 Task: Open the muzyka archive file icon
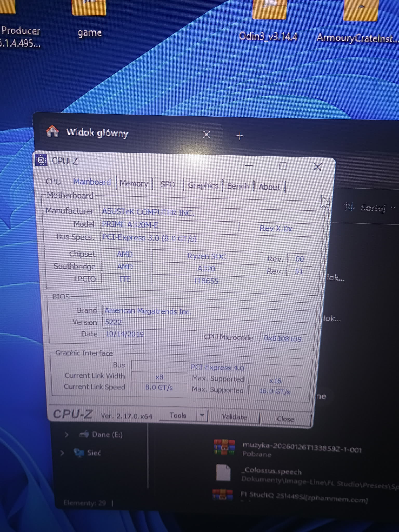(224, 447)
